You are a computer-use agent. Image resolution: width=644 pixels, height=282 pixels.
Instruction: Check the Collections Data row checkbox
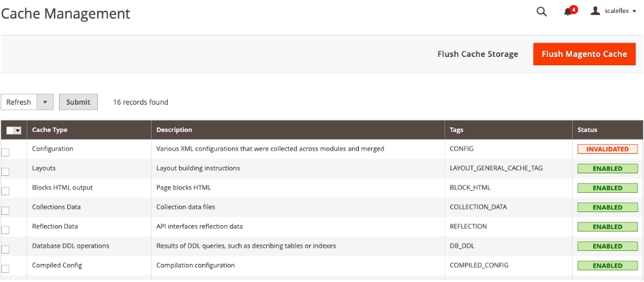tap(6, 211)
